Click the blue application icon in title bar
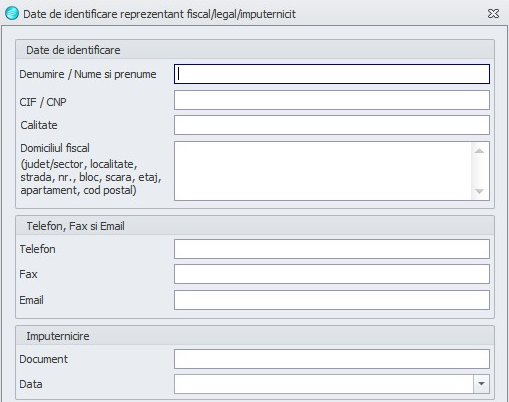This screenshot has width=509, height=402. pos(12,14)
